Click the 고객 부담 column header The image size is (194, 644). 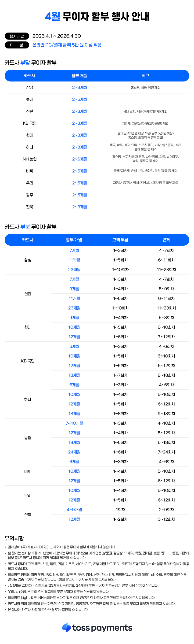(x=120, y=240)
